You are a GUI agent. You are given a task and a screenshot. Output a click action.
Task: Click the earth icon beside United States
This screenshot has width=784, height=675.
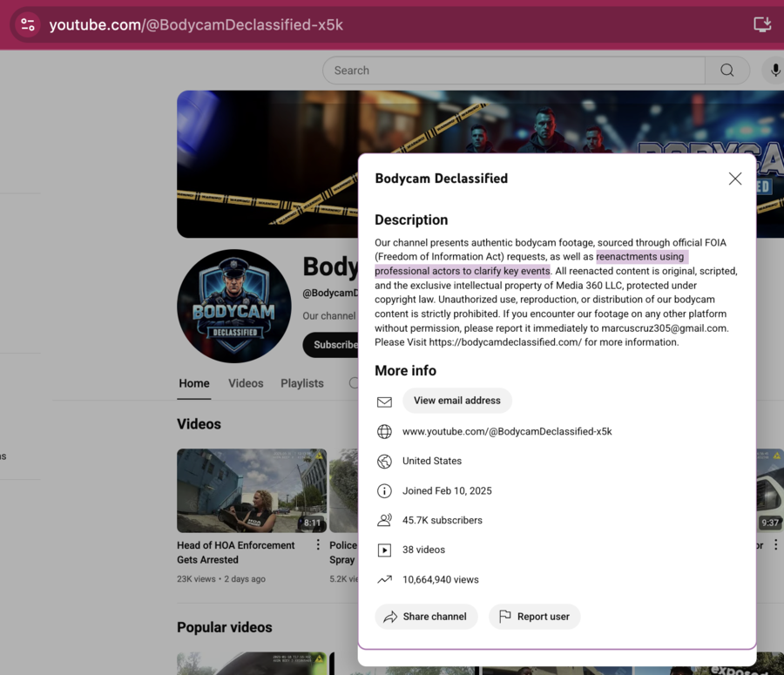(384, 461)
